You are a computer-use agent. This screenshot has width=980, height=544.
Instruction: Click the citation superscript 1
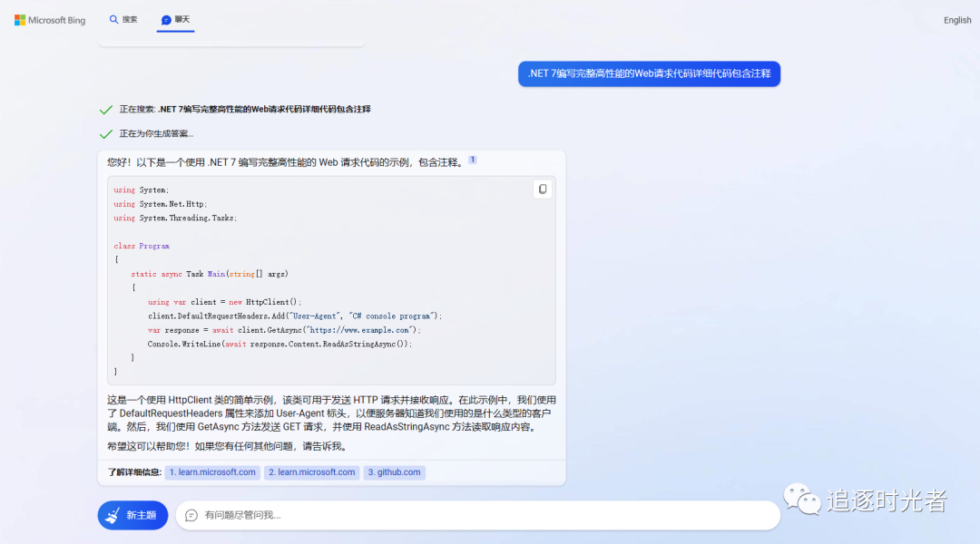(x=473, y=160)
